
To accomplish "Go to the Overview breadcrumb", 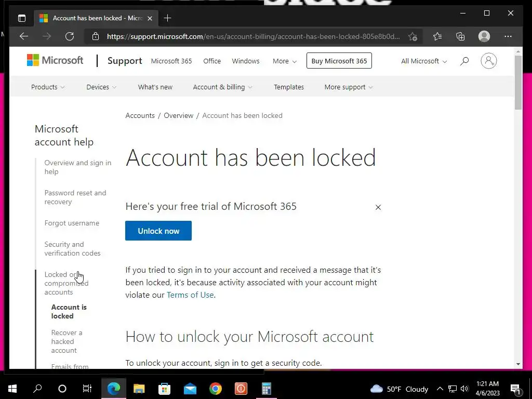I will tap(179, 115).
